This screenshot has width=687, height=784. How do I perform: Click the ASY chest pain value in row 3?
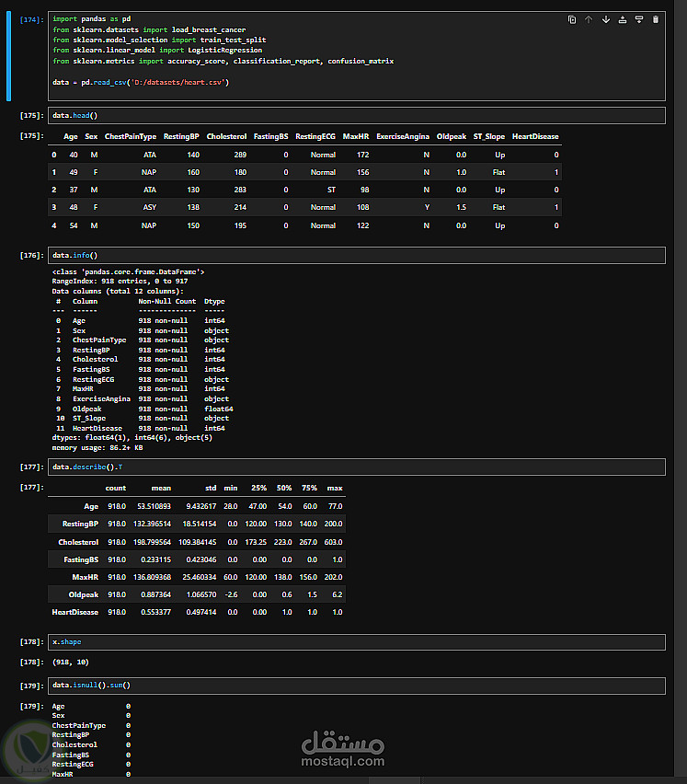tap(150, 207)
